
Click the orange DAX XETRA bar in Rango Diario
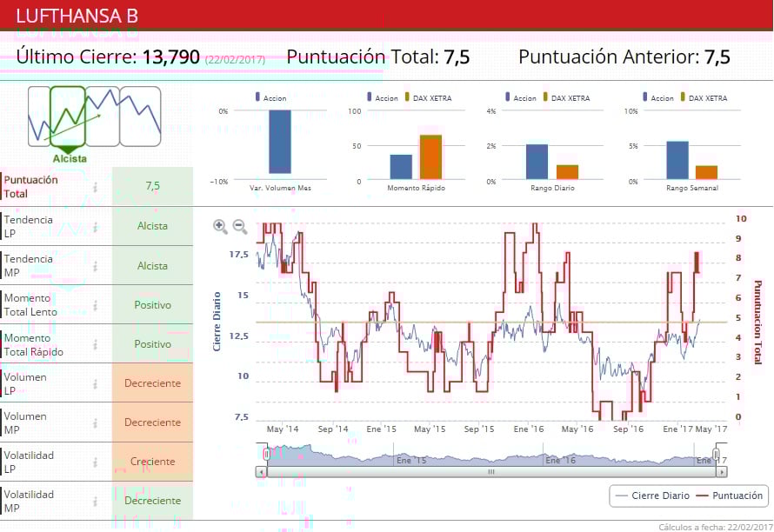pyautogui.click(x=567, y=172)
